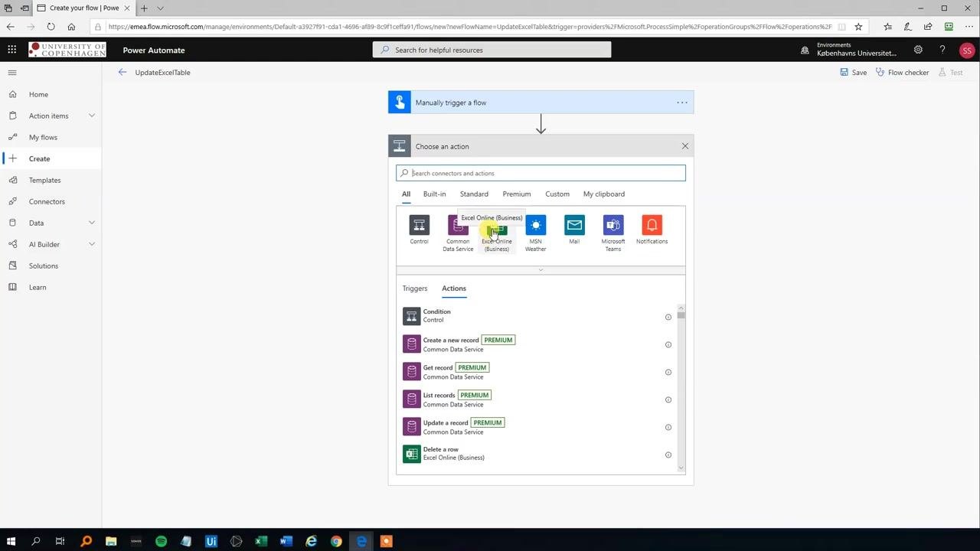980x551 pixels.
Task: Choose the Delete a row action
Action: (536, 454)
